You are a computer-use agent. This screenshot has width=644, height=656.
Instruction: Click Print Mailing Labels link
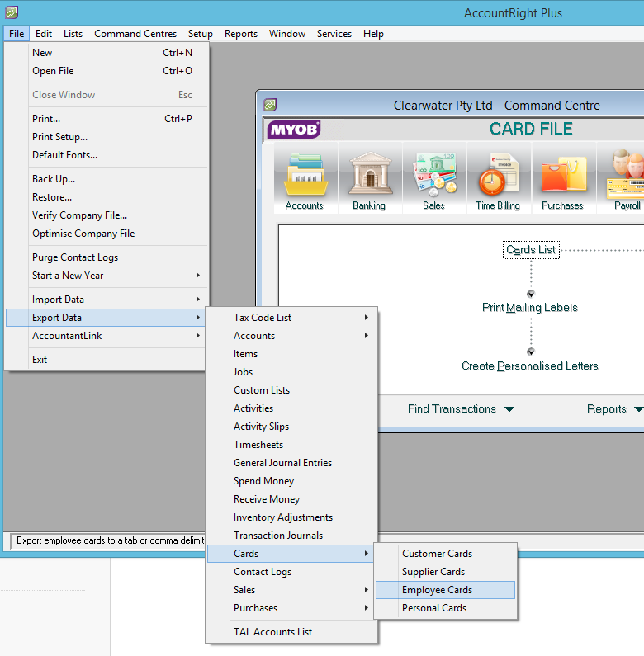530,308
